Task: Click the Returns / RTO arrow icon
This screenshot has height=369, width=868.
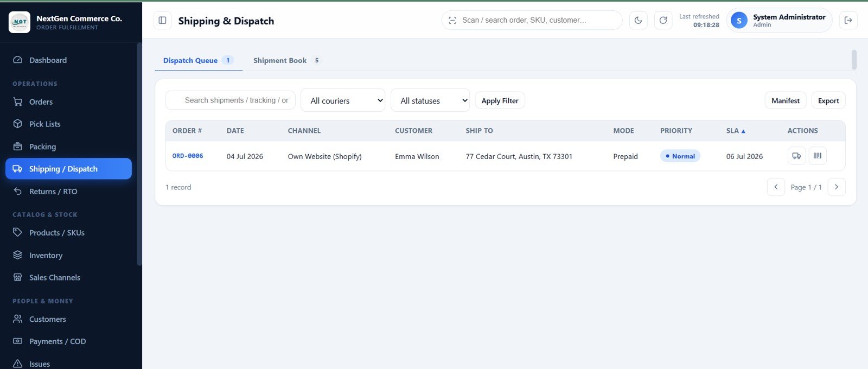Action: coord(18,192)
